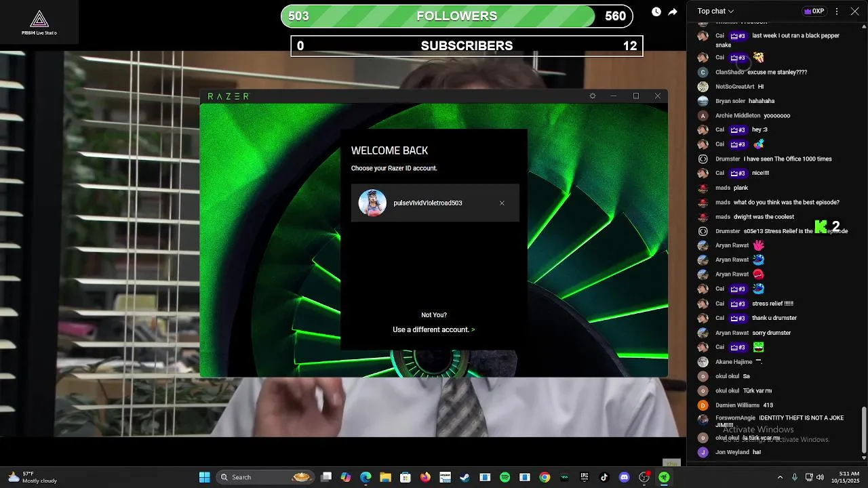Click ClanShado's message 'excuse me stanley????'
Image resolution: width=868 pixels, height=488 pixels.
(x=777, y=72)
